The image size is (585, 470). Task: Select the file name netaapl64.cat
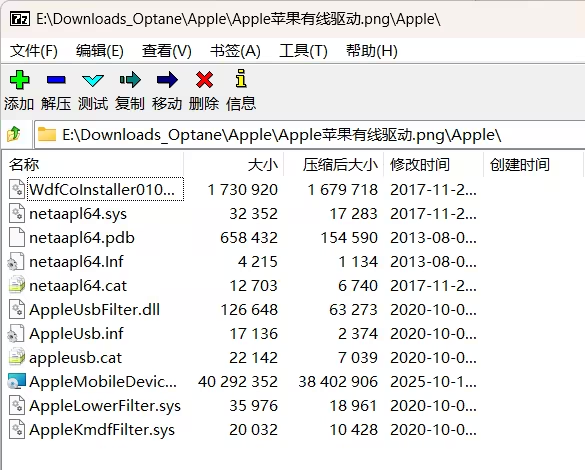pyautogui.click(x=78, y=286)
